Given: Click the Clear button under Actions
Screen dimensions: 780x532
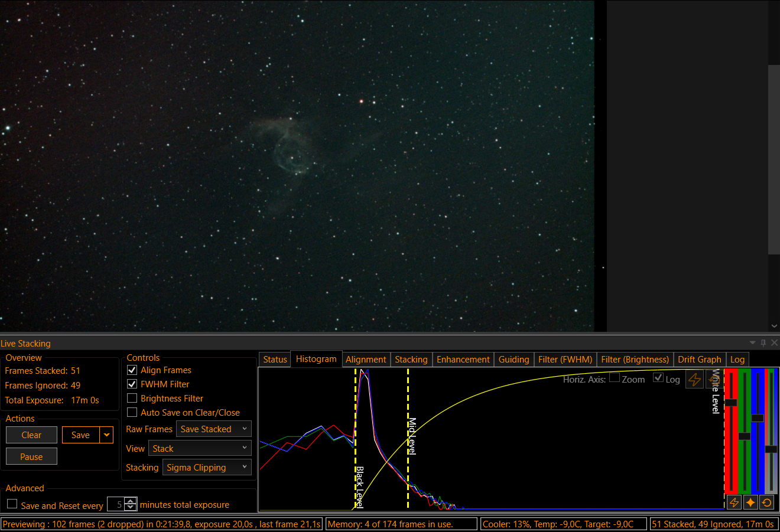Looking at the screenshot, I should pyautogui.click(x=31, y=435).
